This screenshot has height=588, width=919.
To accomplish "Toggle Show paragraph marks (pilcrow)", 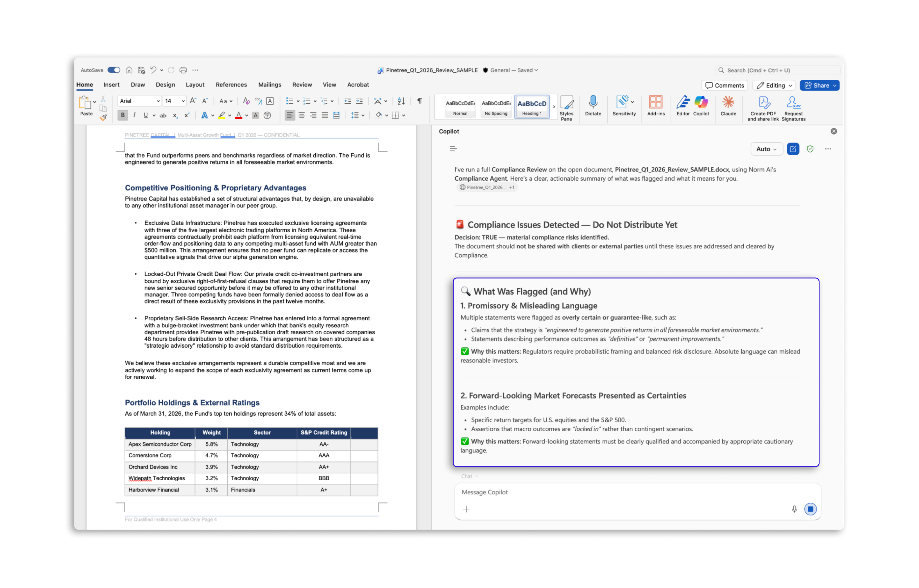I will 420,101.
